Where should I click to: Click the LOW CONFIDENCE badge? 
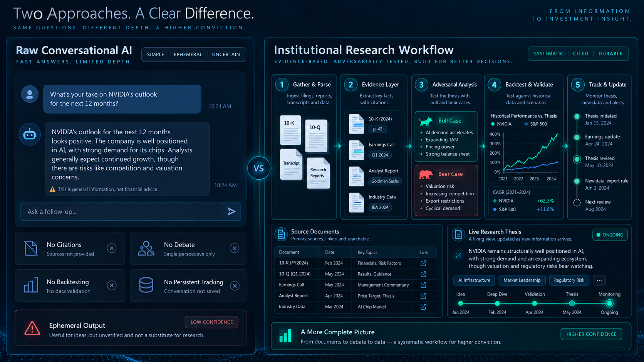(211, 322)
